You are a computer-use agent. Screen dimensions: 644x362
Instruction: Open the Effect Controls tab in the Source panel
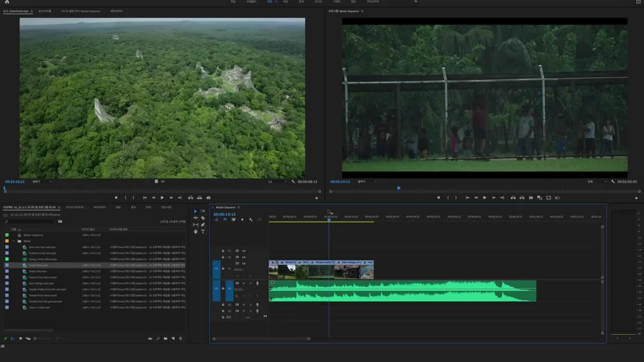(x=45, y=11)
